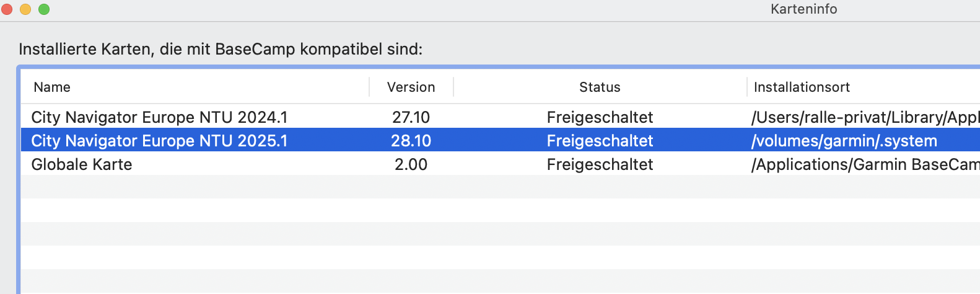980x294 pixels.
Task: Click the /Applications/Garmin BaseCamp install location
Action: (x=865, y=164)
